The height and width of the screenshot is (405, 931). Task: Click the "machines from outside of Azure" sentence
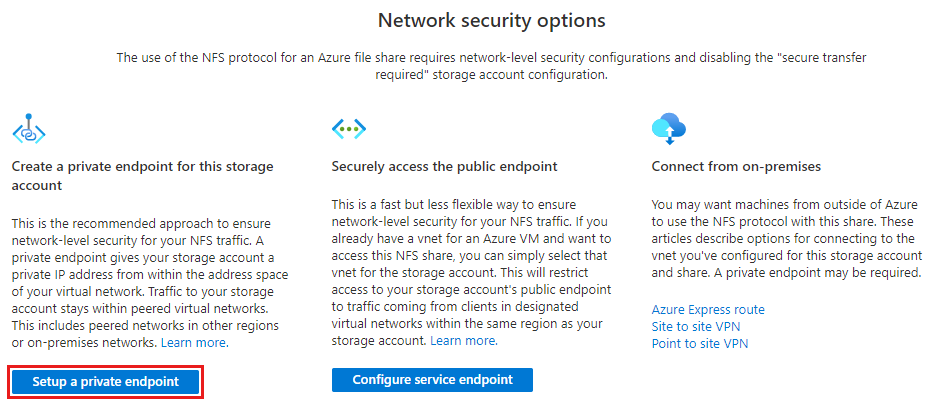click(785, 213)
